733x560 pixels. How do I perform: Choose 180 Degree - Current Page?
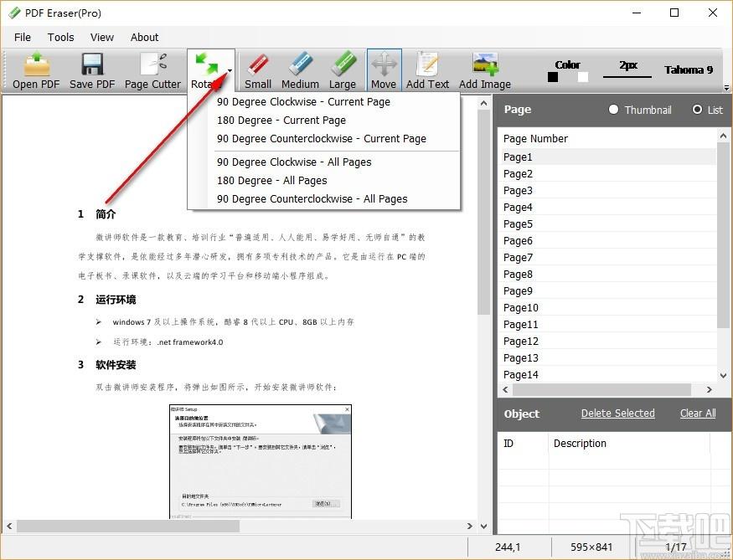[x=281, y=120]
